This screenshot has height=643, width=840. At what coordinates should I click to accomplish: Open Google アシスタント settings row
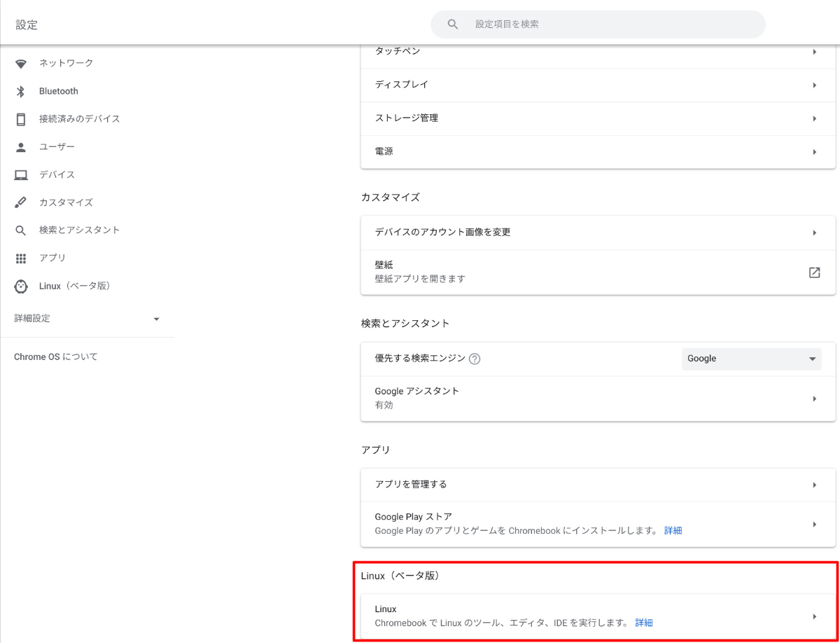tap(598, 399)
